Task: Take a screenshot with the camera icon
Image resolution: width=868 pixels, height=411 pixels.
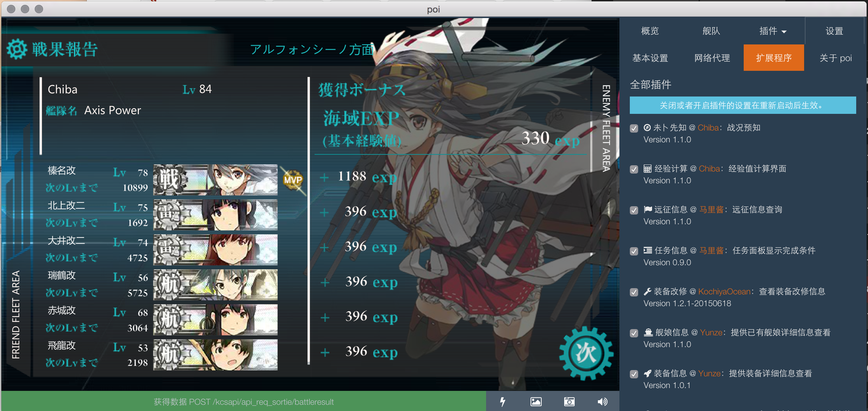Action: (x=569, y=402)
